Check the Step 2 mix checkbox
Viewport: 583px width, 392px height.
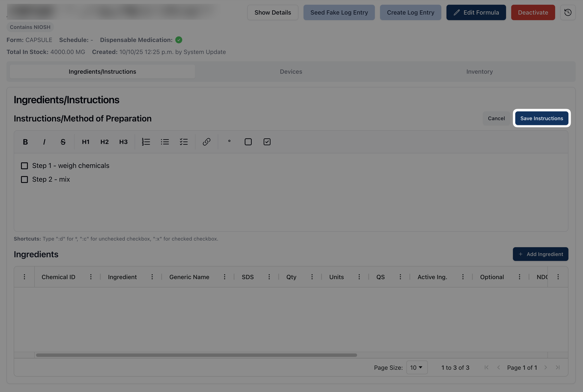tap(24, 180)
